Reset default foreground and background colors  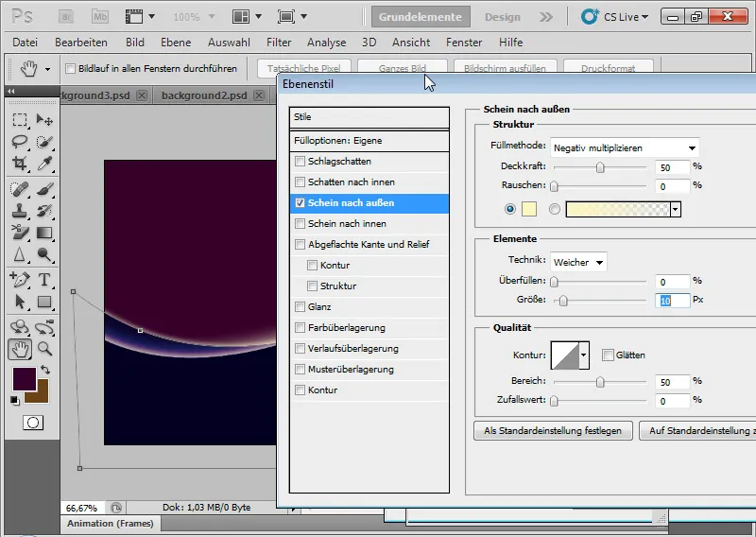[x=15, y=400]
